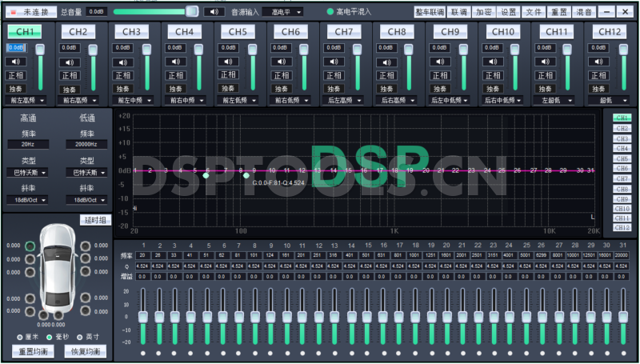Toggle the dot below EQ band 1 slider
The width and height of the screenshot is (640, 364).
tap(143, 354)
